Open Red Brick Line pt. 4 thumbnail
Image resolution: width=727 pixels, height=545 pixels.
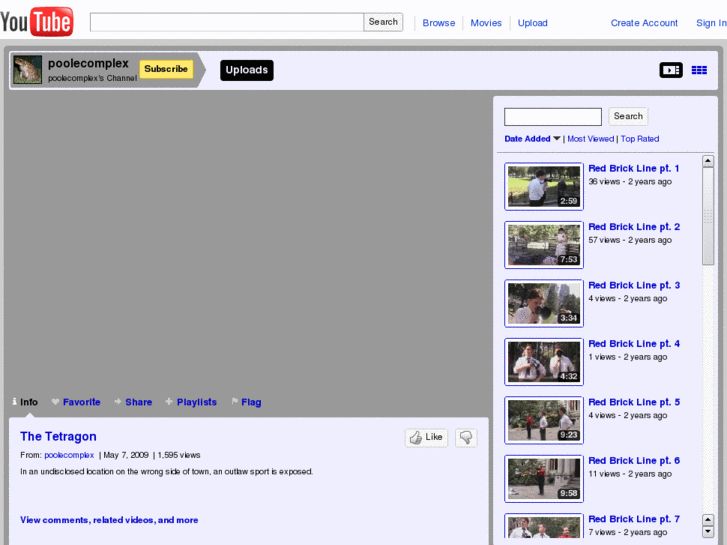pos(544,361)
